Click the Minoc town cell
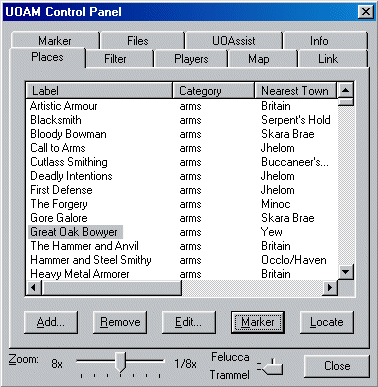The height and width of the screenshot is (387, 378). click(x=276, y=204)
